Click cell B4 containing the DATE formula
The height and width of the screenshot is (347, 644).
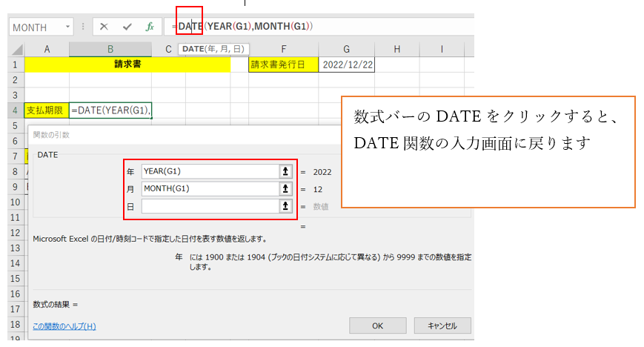(x=110, y=110)
